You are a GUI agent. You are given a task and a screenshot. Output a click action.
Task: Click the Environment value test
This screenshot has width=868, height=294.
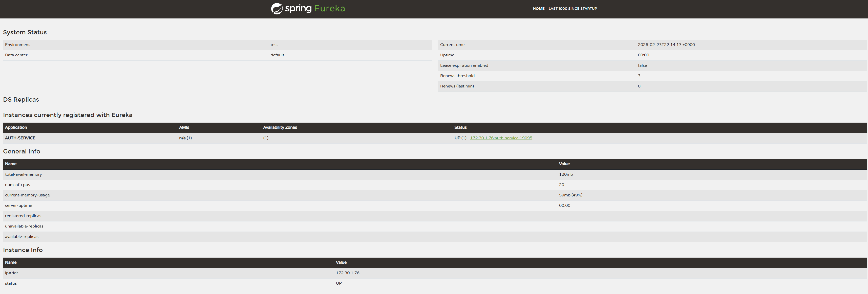[x=274, y=45]
